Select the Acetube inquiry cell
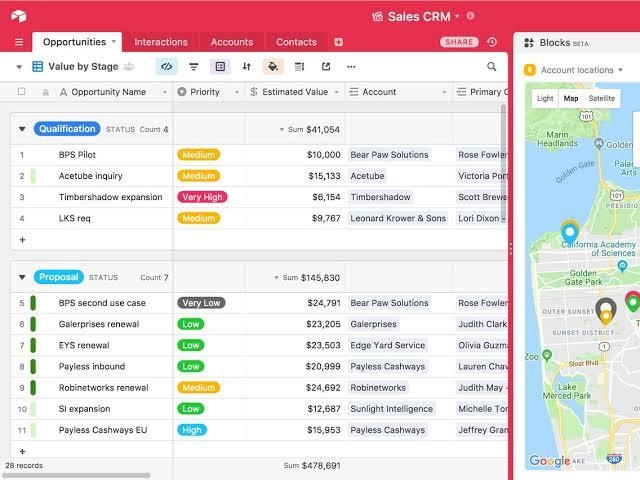The height and width of the screenshot is (480, 640). tap(91, 176)
